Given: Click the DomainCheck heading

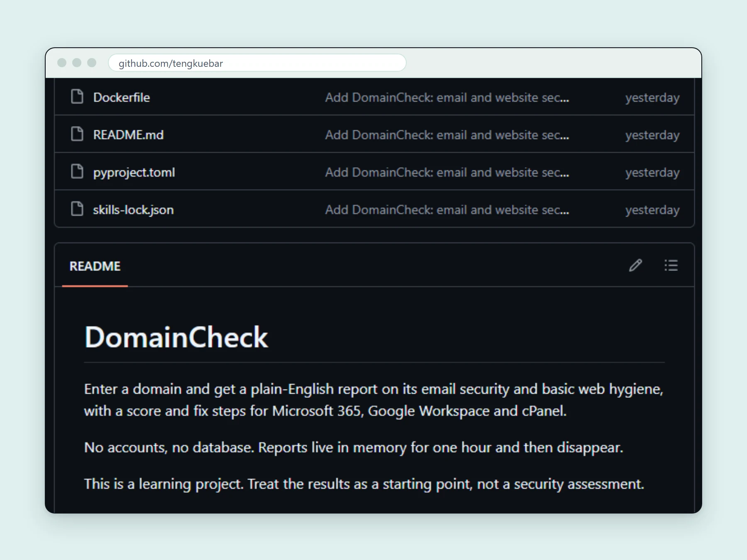Looking at the screenshot, I should click(x=176, y=337).
